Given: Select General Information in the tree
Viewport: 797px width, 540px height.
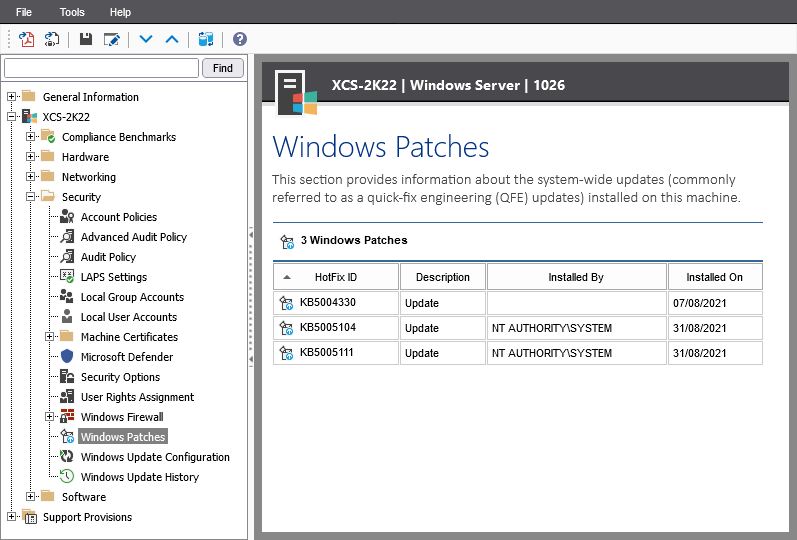Looking at the screenshot, I should click(x=90, y=97).
